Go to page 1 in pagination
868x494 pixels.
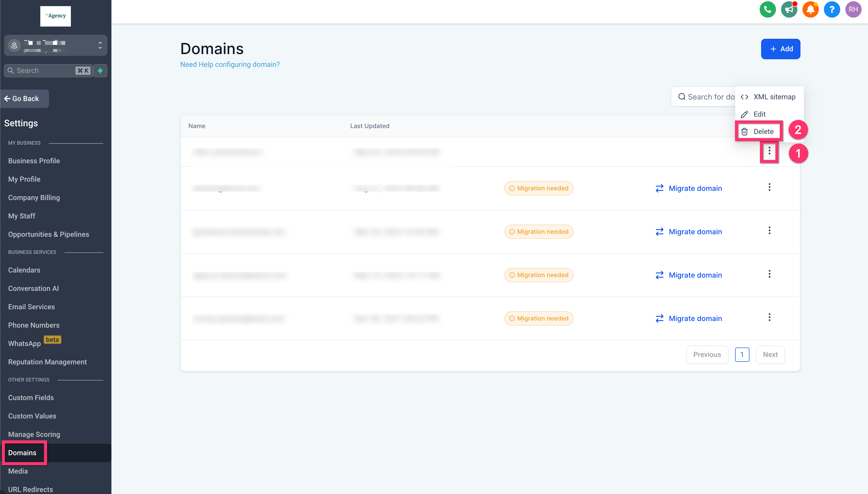coord(742,355)
